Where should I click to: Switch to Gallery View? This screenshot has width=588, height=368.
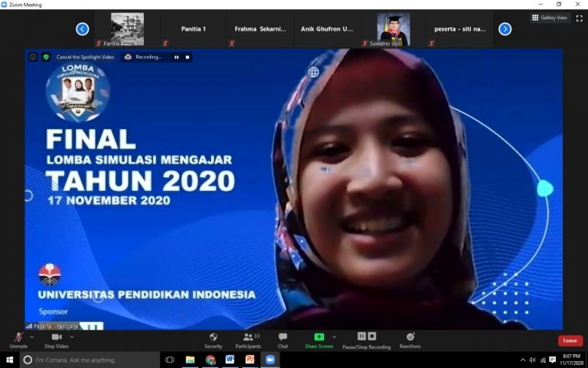550,18
